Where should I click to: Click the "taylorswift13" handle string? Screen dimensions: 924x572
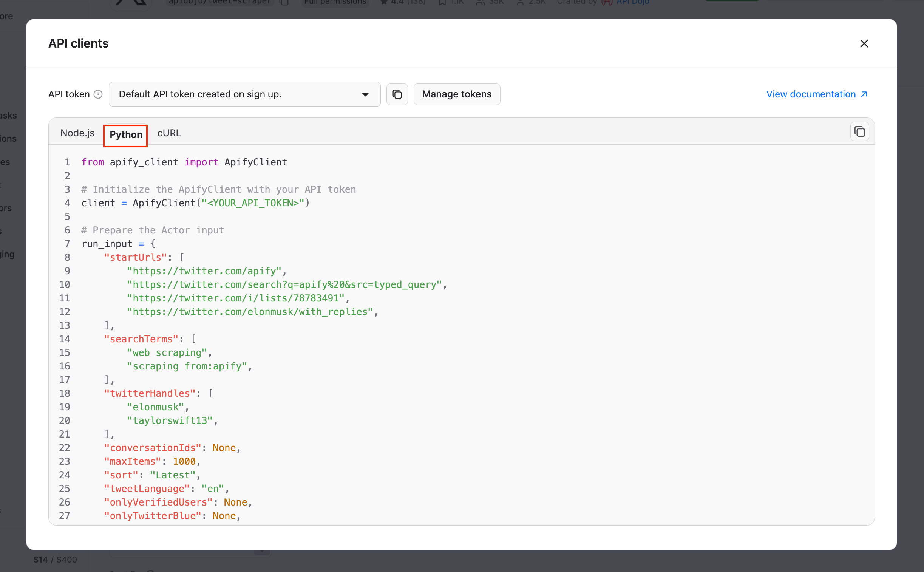[x=170, y=421]
